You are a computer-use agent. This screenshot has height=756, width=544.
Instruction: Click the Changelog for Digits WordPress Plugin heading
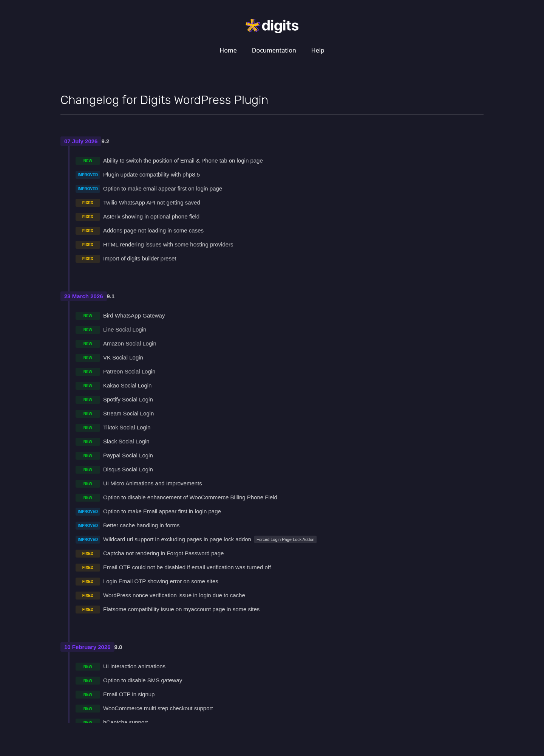[x=164, y=100]
